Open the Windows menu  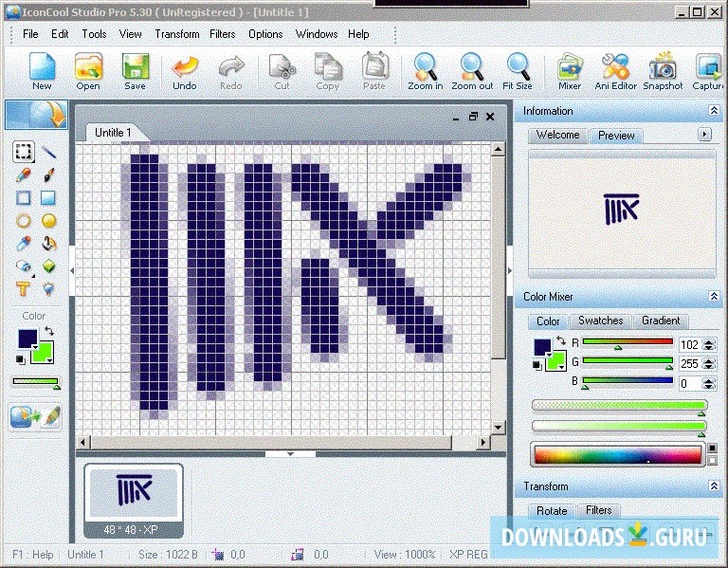[x=317, y=34]
